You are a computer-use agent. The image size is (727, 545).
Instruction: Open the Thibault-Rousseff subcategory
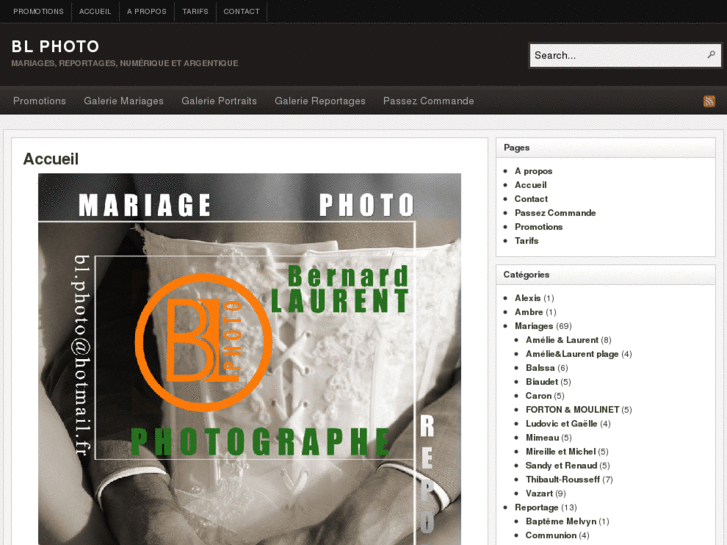(563, 479)
